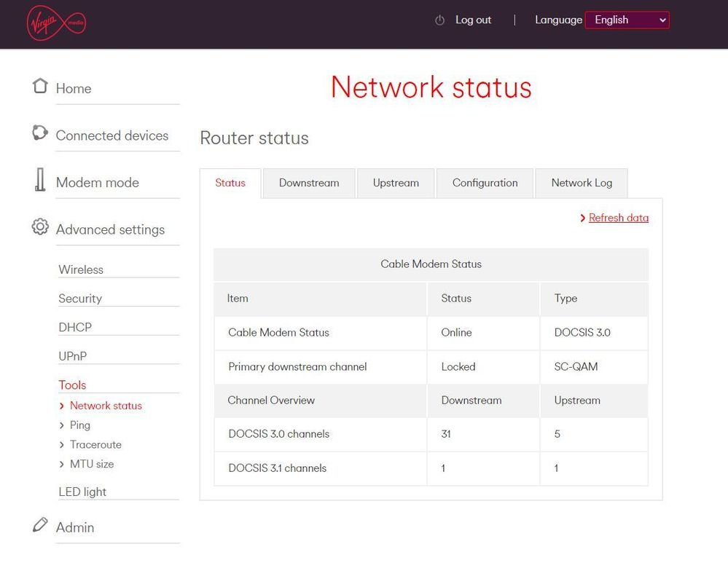The image size is (728, 571).
Task: Select Advanced settings in sidebar
Action: [110, 229]
